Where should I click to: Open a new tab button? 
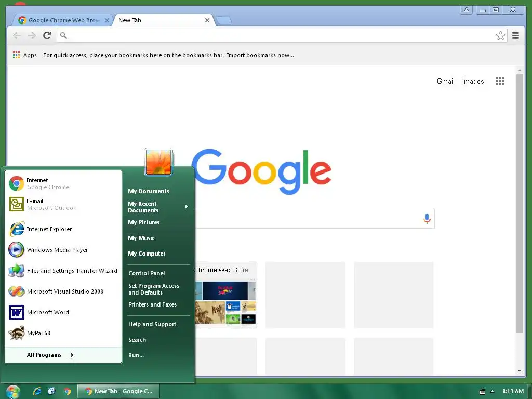tap(224, 21)
